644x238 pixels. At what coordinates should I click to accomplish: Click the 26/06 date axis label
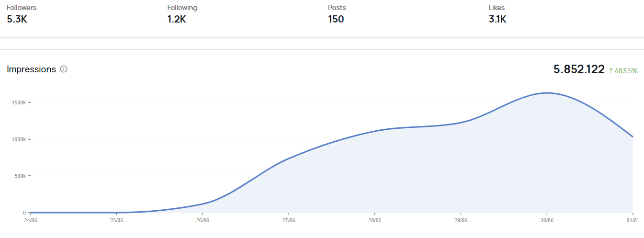pyautogui.click(x=203, y=221)
